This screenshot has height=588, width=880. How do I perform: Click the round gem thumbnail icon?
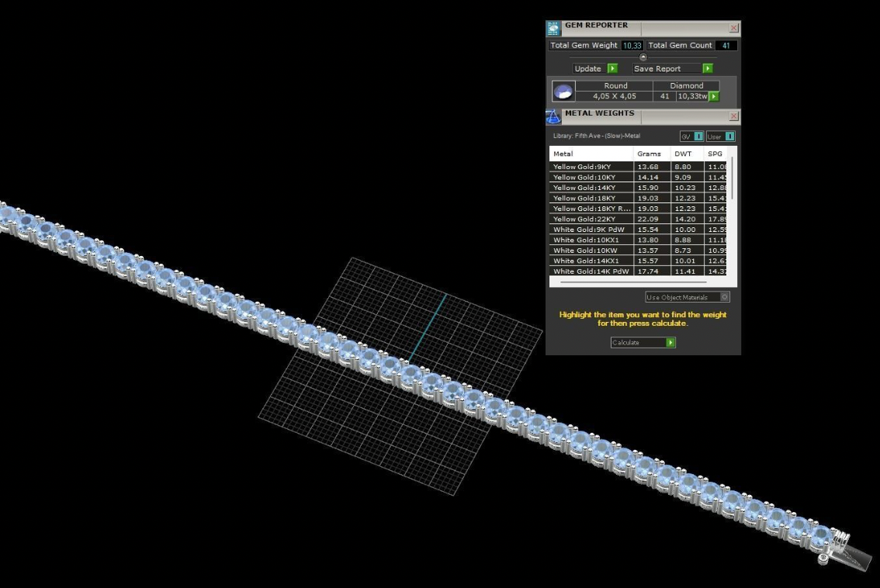click(563, 92)
